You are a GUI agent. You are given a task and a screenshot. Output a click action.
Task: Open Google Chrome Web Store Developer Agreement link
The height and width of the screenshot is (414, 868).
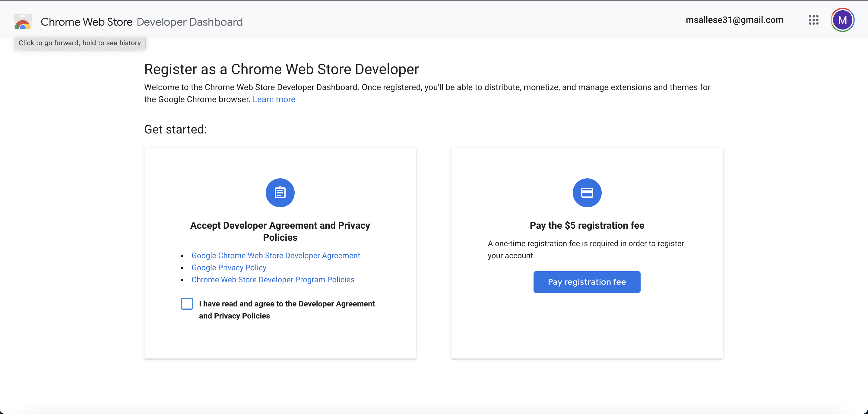(x=276, y=256)
